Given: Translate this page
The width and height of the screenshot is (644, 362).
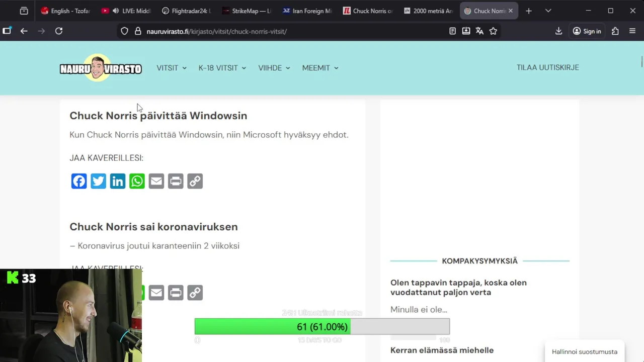Looking at the screenshot, I should [479, 31].
